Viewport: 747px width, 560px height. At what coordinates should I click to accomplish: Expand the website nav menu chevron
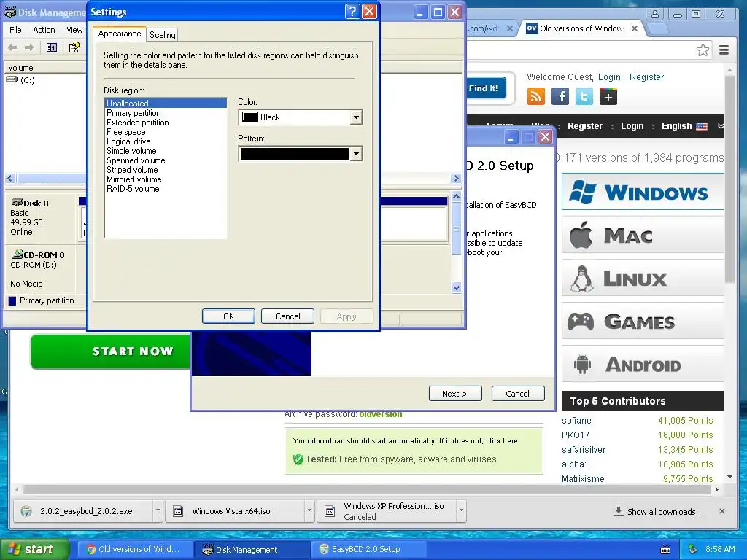pyautogui.click(x=720, y=126)
